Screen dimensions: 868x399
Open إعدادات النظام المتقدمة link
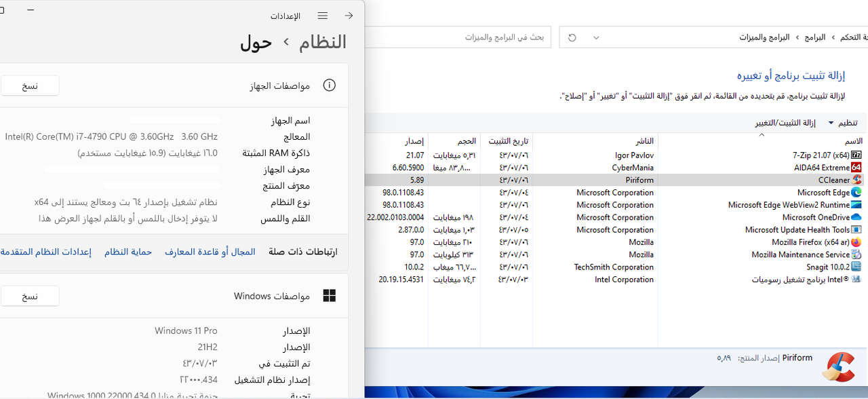coord(46,252)
